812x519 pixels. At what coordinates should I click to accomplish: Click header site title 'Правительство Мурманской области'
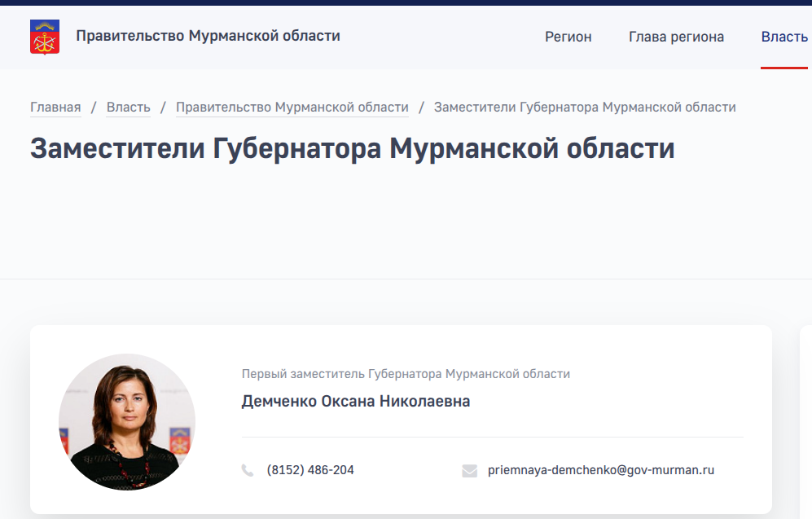(208, 36)
